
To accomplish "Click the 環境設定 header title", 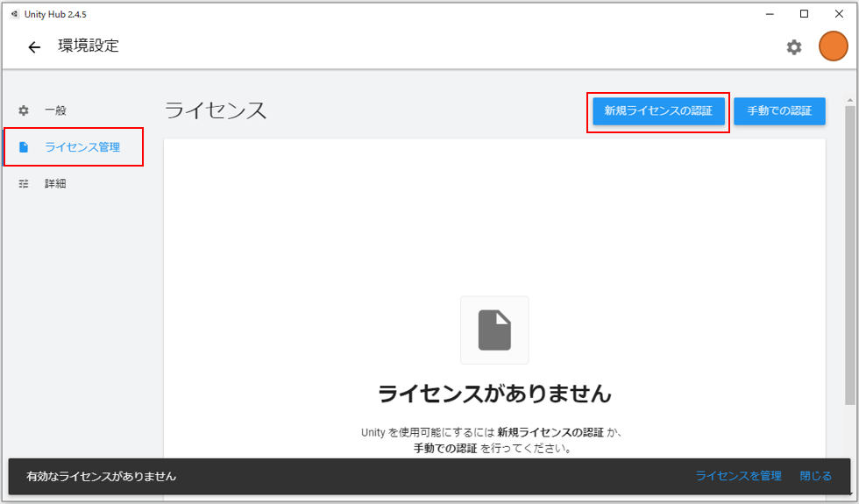I will [89, 46].
